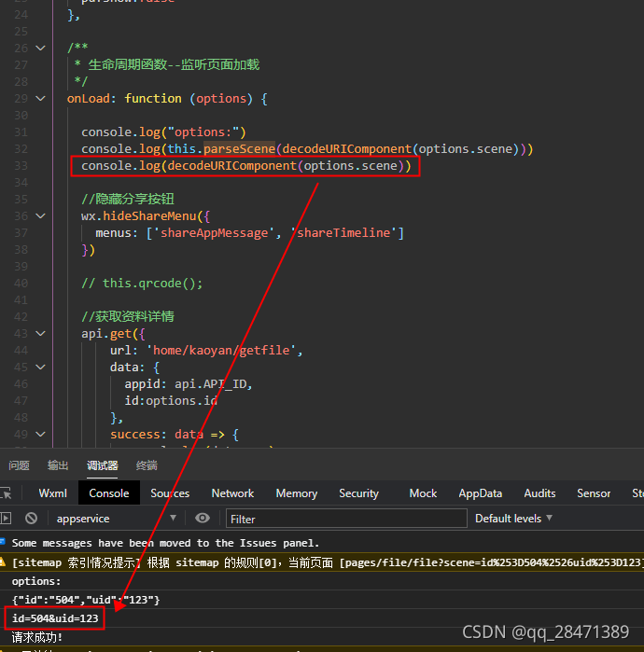The height and width of the screenshot is (652, 644).
Task: Click parseScene in line 32 code
Action: tap(239, 149)
